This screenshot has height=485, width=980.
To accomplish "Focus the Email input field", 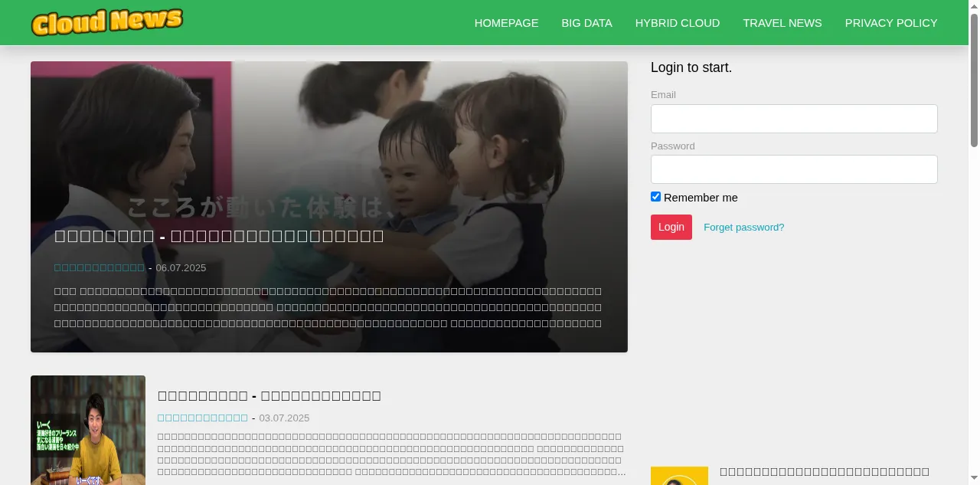I will point(794,119).
